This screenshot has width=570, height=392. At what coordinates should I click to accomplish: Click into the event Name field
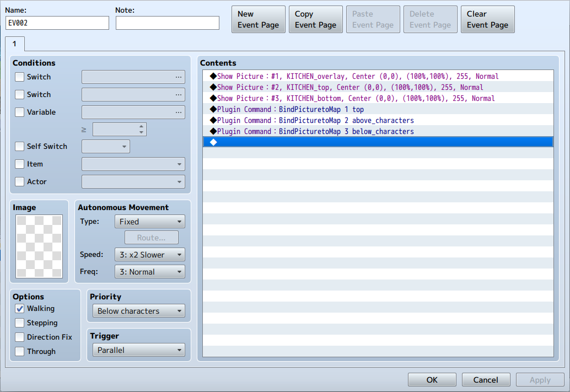point(57,23)
